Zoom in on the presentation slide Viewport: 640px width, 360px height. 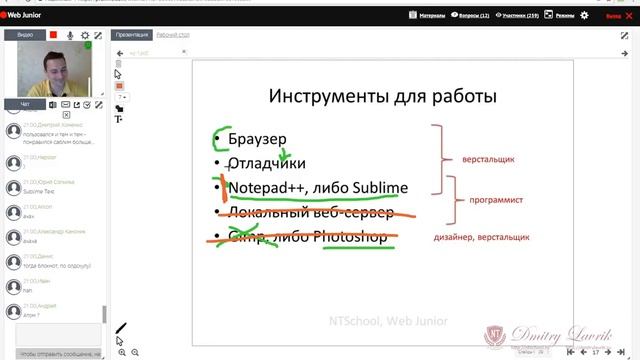(122, 353)
